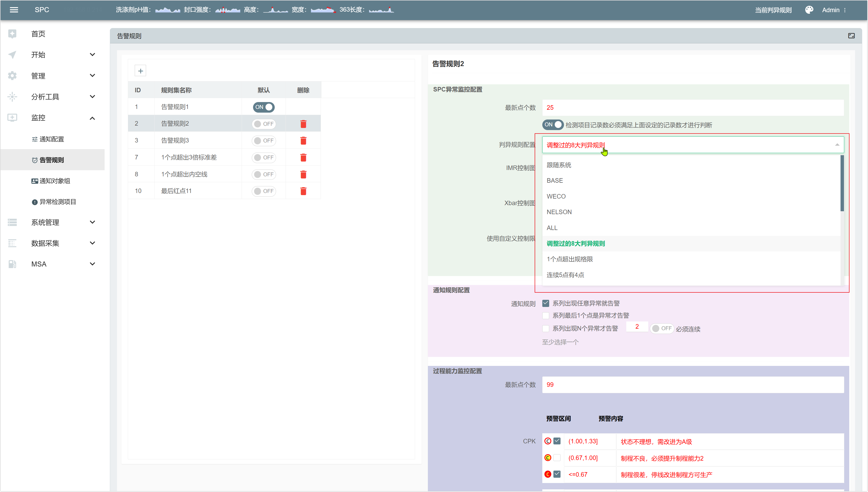Click the 监控 monitor icon

tap(12, 118)
